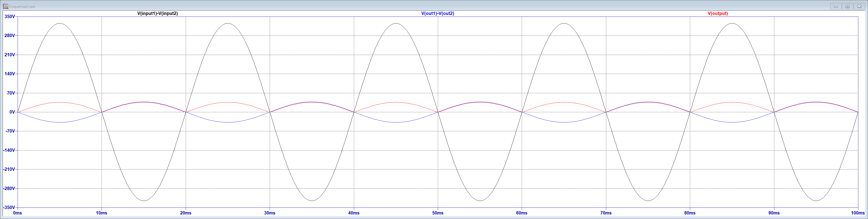Click the -350V vertical axis label
Viewport: 868px width, 219px height.
click(9, 207)
